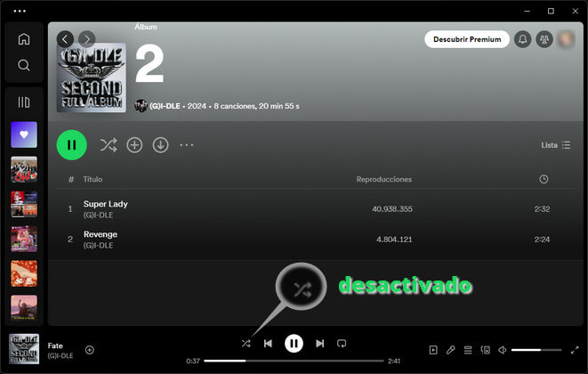Open the play queue
The width and height of the screenshot is (588, 374).
[468, 350]
